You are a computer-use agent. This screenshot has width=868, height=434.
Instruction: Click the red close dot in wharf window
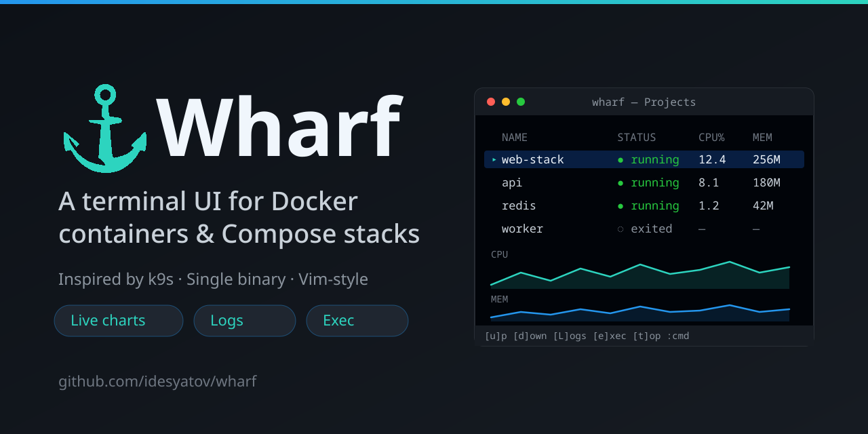coord(491,102)
